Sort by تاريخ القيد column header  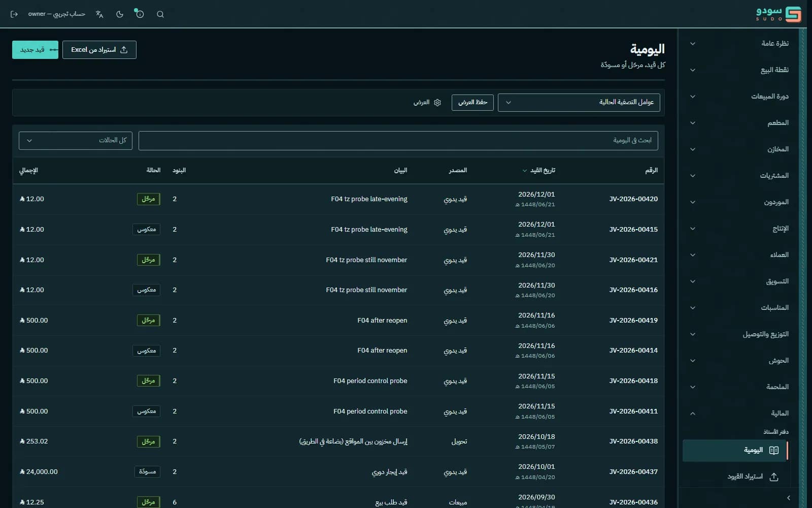click(539, 170)
